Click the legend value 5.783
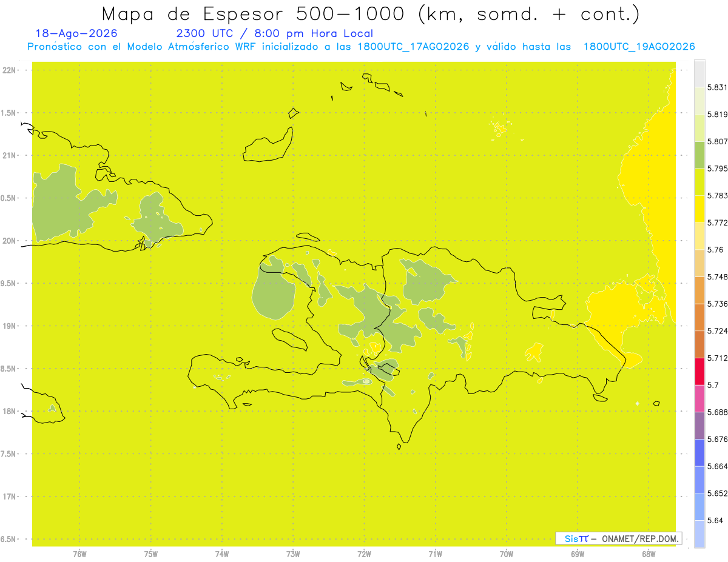The width and height of the screenshot is (728, 562). 718,195
